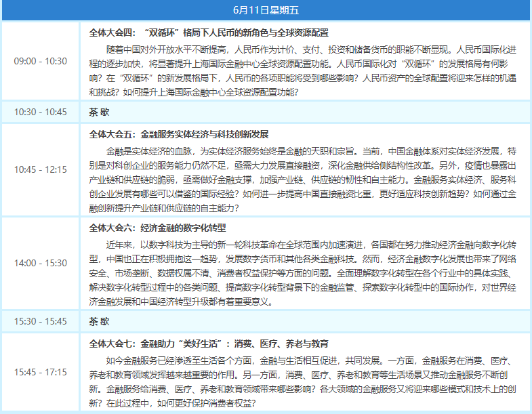Click the afternoon 茶歇 entry before session seven
This screenshot has height=414, width=532.
[99, 320]
